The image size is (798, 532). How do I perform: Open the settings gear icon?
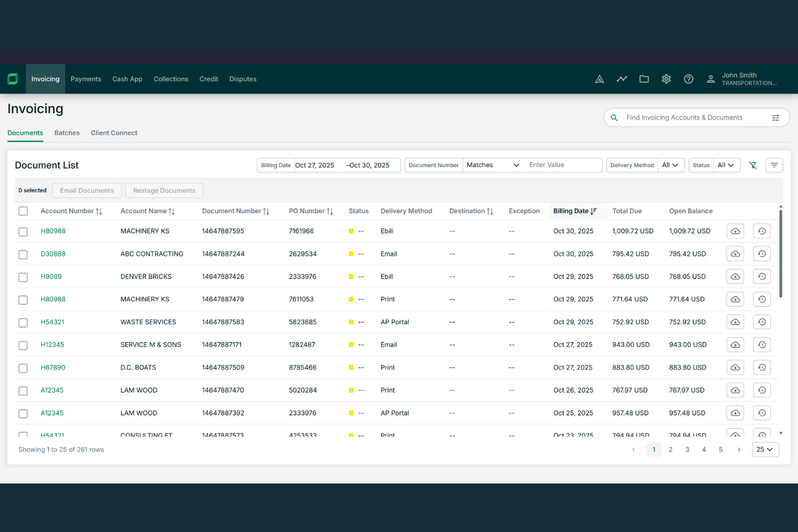(666, 79)
